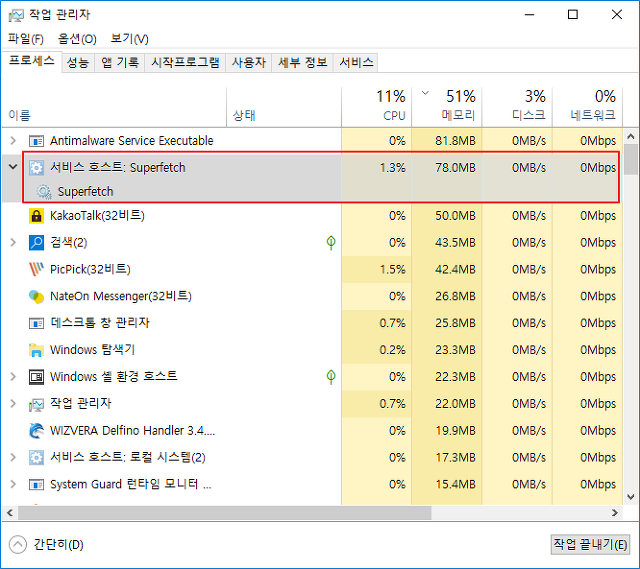The image size is (640, 569).
Task: Sort by the 네트워크 column header
Action: coord(587,107)
